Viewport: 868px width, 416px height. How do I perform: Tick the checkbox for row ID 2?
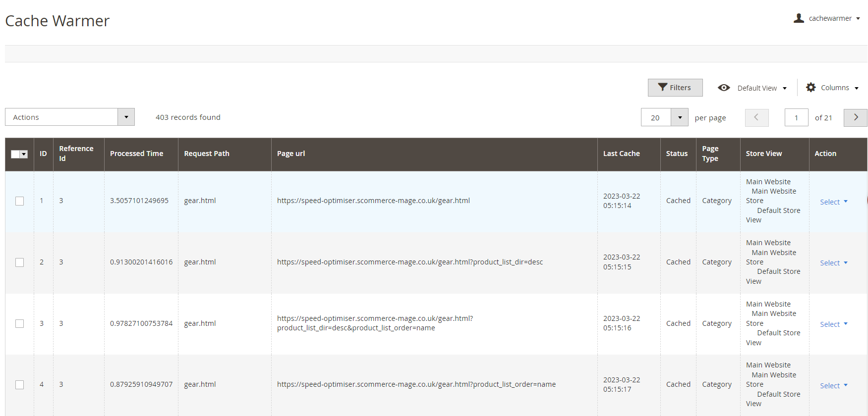20,262
